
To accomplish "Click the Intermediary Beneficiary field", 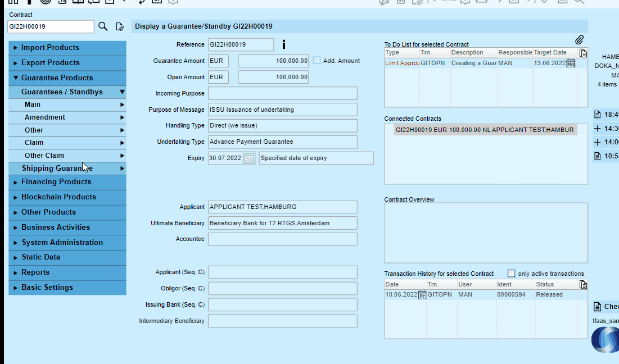I will pyautogui.click(x=283, y=321).
